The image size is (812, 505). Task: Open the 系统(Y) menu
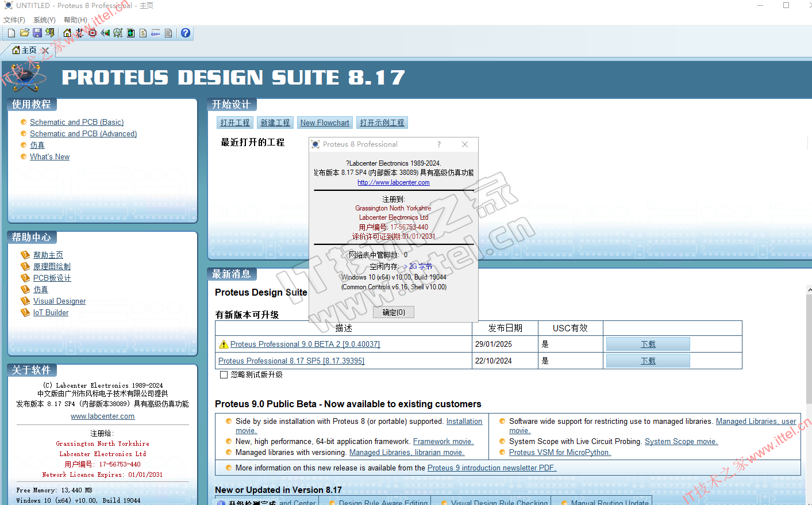pyautogui.click(x=44, y=20)
